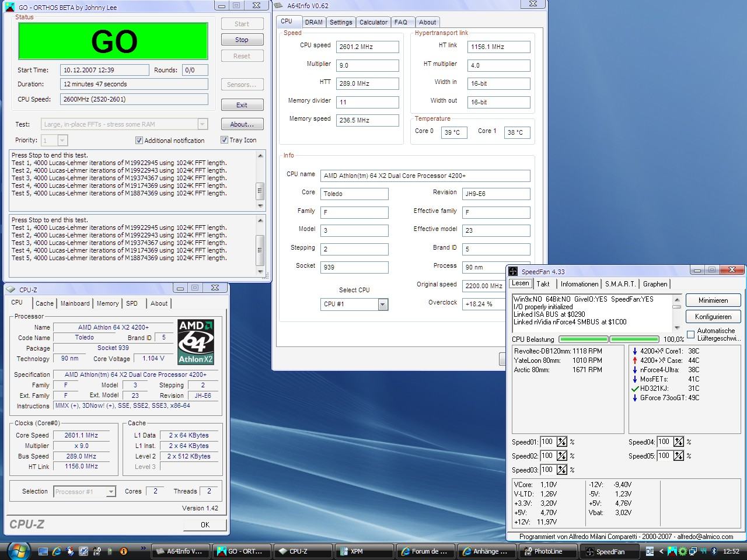Switch to the GO - ORTHOS taskbar button
The height and width of the screenshot is (560, 747).
click(242, 551)
